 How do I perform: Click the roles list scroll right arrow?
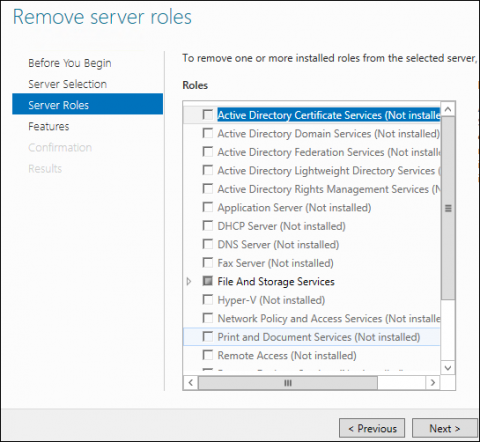[433, 383]
